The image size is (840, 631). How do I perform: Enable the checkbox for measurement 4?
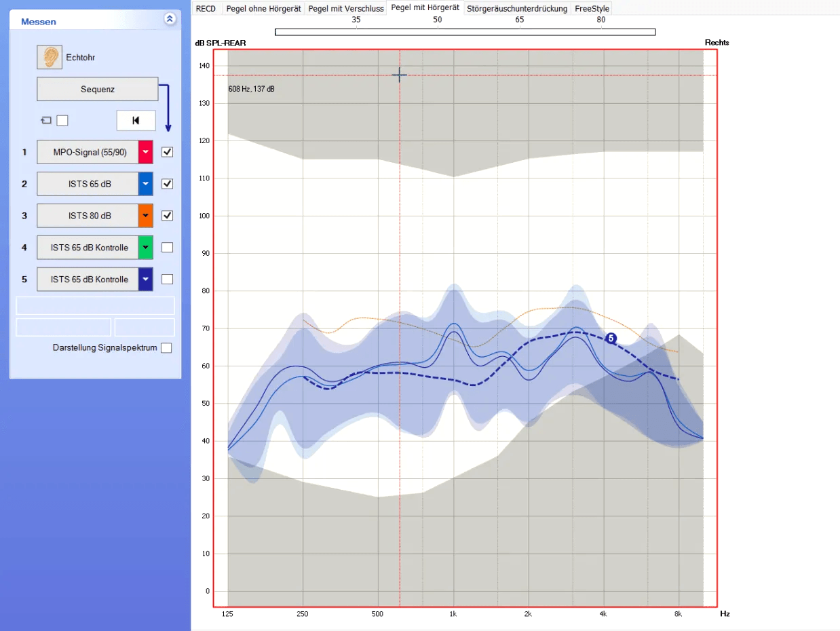point(167,248)
